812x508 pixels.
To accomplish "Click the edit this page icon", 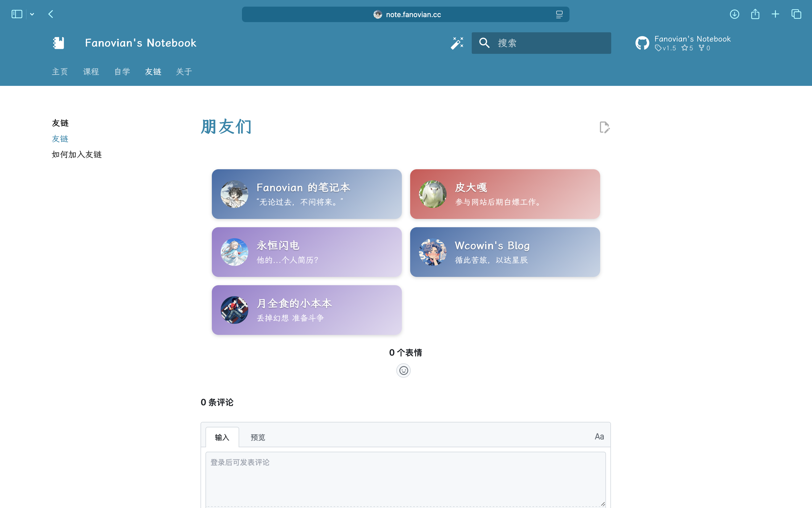I will 604,127.
